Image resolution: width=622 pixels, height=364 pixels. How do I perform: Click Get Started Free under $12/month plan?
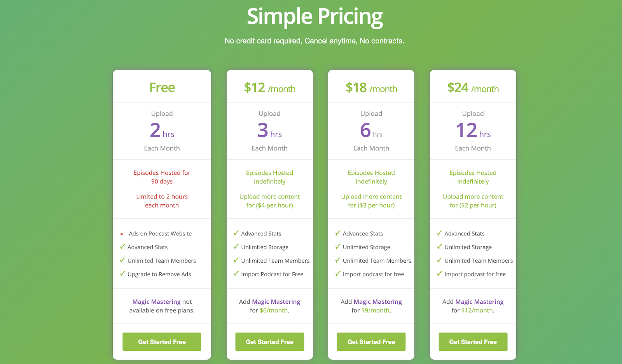coord(269,342)
